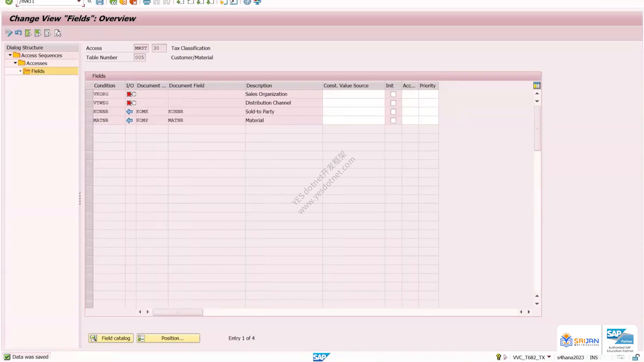Collapse the Accesses tree node
The width and height of the screenshot is (644, 362).
(15, 63)
